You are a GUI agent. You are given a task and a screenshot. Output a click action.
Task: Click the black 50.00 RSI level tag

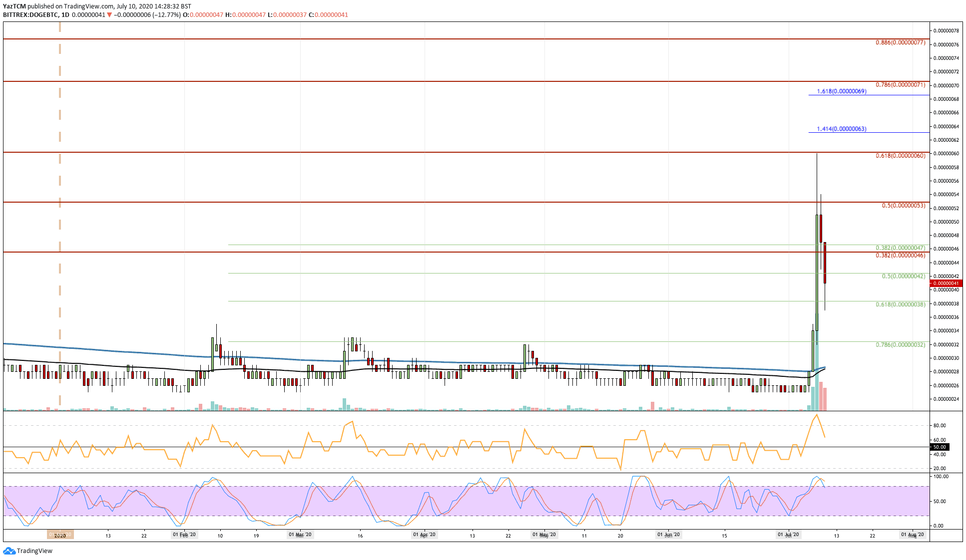(x=940, y=447)
